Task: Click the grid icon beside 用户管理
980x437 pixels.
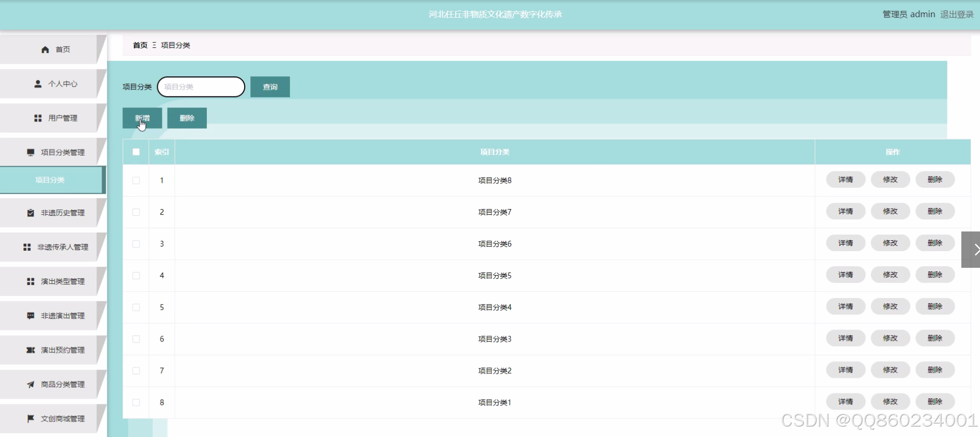Action: point(38,118)
